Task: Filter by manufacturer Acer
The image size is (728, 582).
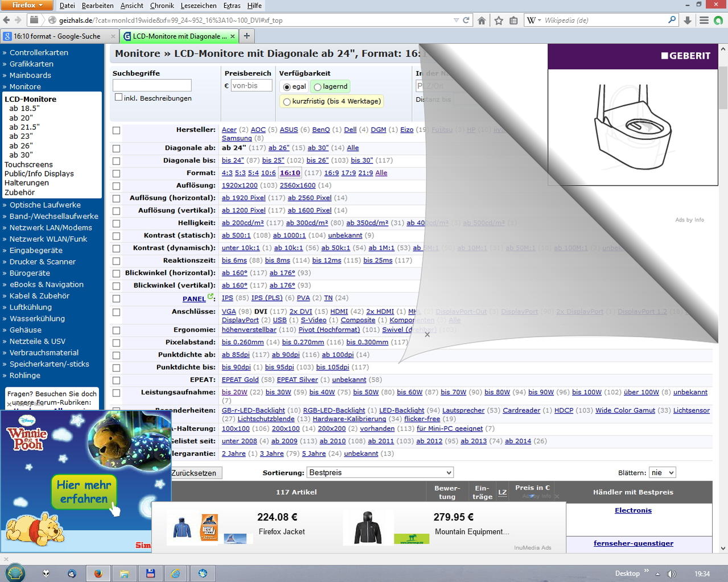Action: [229, 130]
